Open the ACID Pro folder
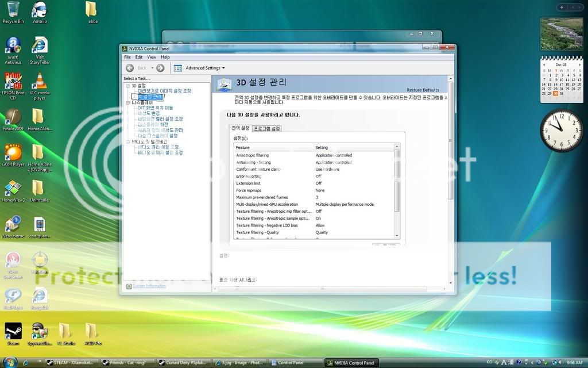This screenshot has height=368, width=588. click(x=92, y=333)
